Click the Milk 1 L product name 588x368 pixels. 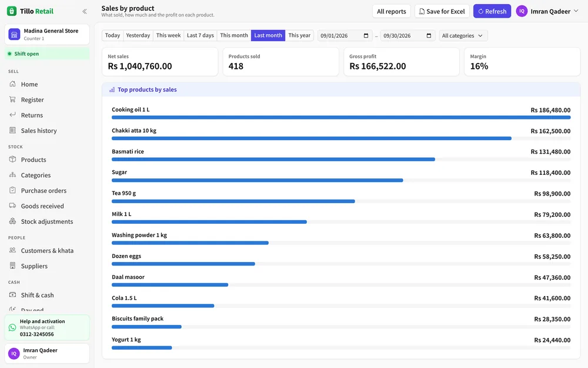pyautogui.click(x=122, y=214)
